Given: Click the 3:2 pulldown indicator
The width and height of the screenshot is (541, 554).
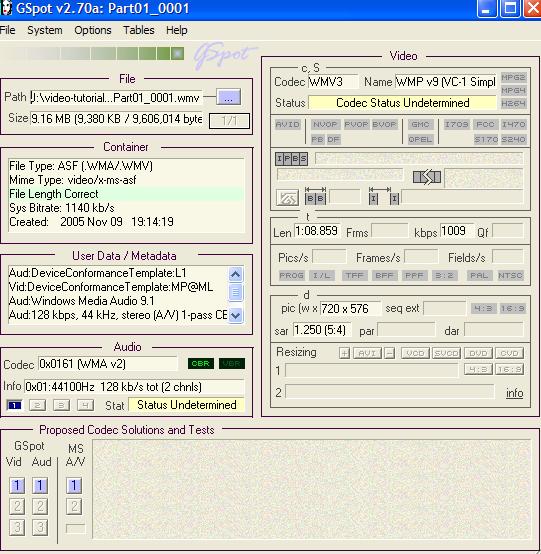Looking at the screenshot, I should [445, 275].
